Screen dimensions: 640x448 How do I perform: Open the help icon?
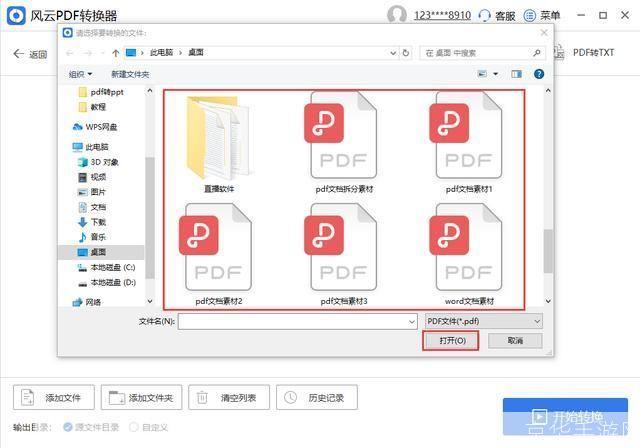tap(539, 74)
